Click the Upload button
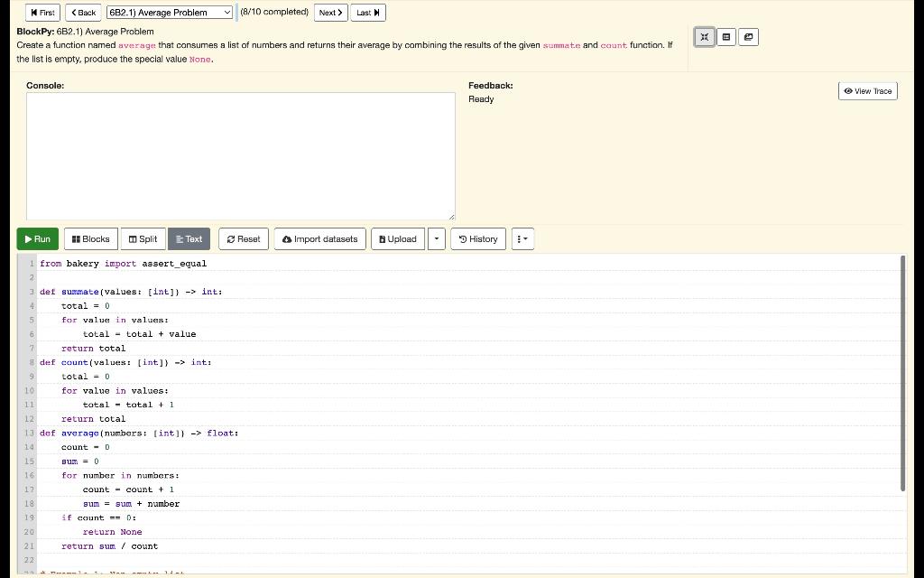Screen dimensions: 924x578 coord(398,238)
